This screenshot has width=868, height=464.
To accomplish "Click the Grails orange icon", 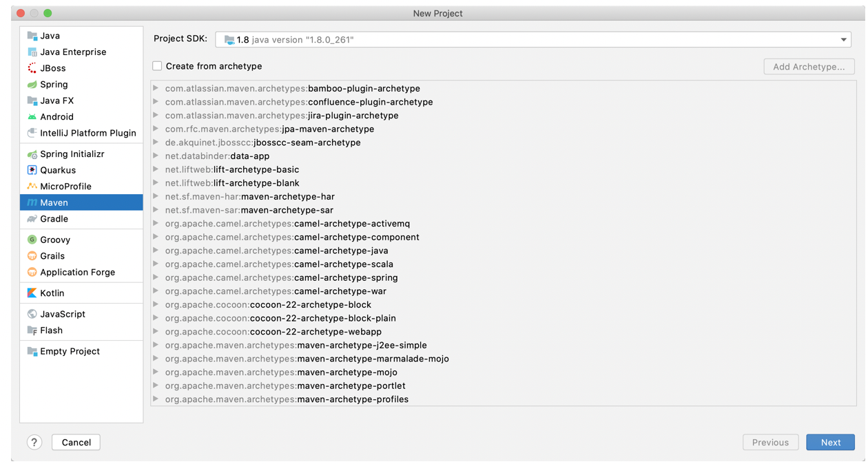I will click(x=32, y=256).
